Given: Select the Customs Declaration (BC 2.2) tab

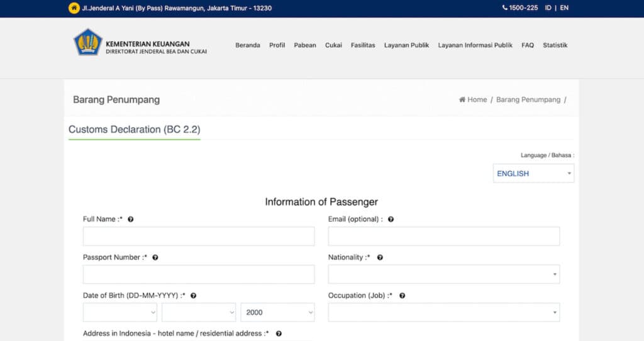Looking at the screenshot, I should 135,130.
